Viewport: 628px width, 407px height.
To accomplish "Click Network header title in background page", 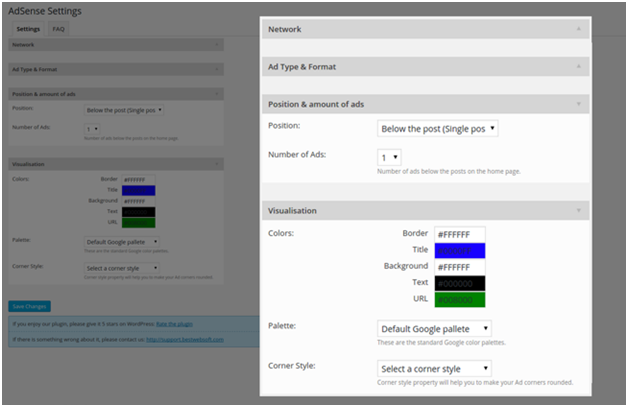I will [23, 45].
